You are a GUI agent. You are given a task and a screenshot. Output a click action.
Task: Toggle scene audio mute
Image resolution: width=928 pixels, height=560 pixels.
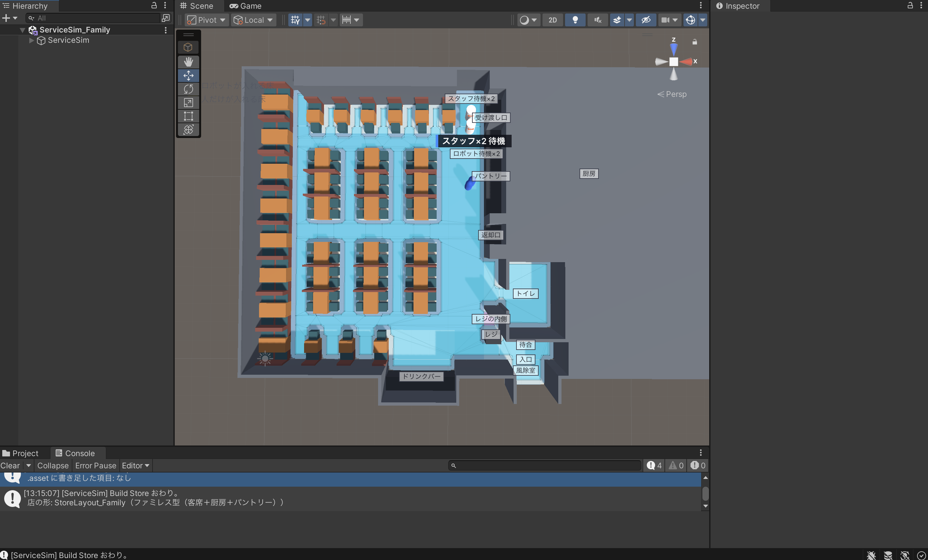pos(598,20)
